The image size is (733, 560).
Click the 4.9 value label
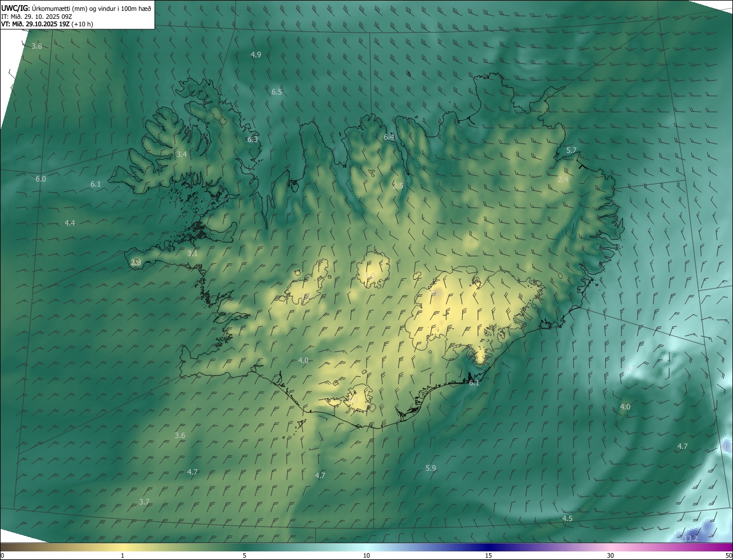pyautogui.click(x=256, y=54)
